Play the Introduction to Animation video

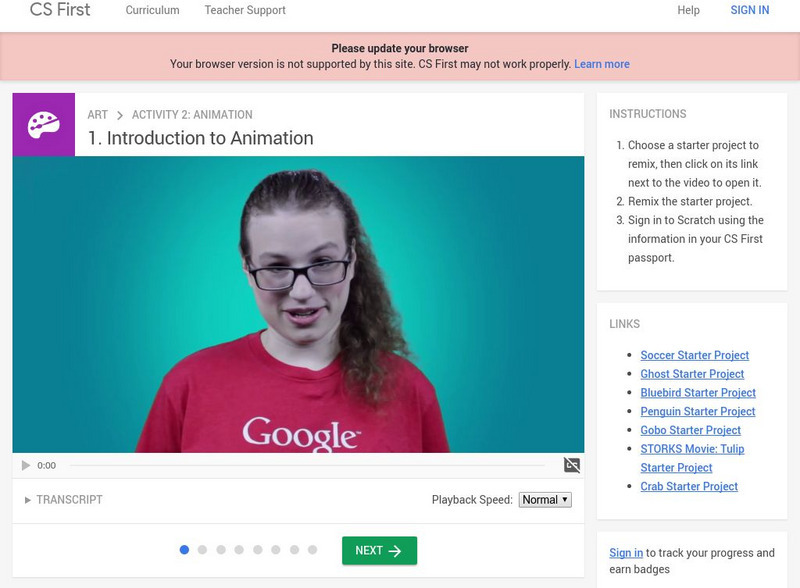tap(26, 466)
